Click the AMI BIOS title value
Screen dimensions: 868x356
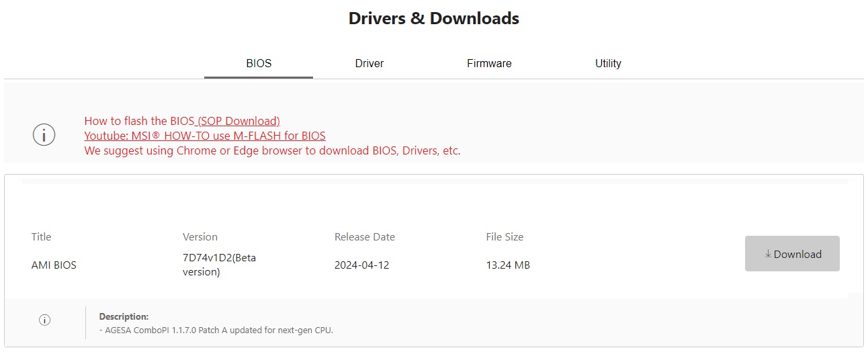pyautogui.click(x=54, y=265)
